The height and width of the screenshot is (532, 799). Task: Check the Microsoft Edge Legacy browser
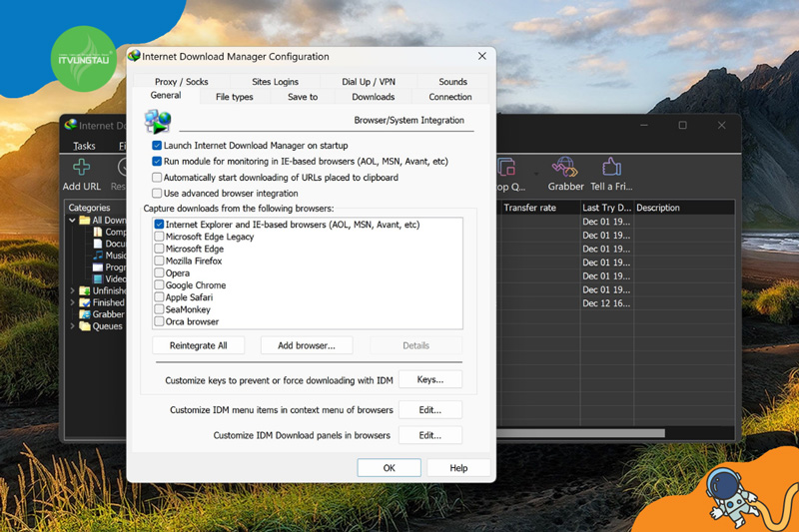[x=159, y=237]
